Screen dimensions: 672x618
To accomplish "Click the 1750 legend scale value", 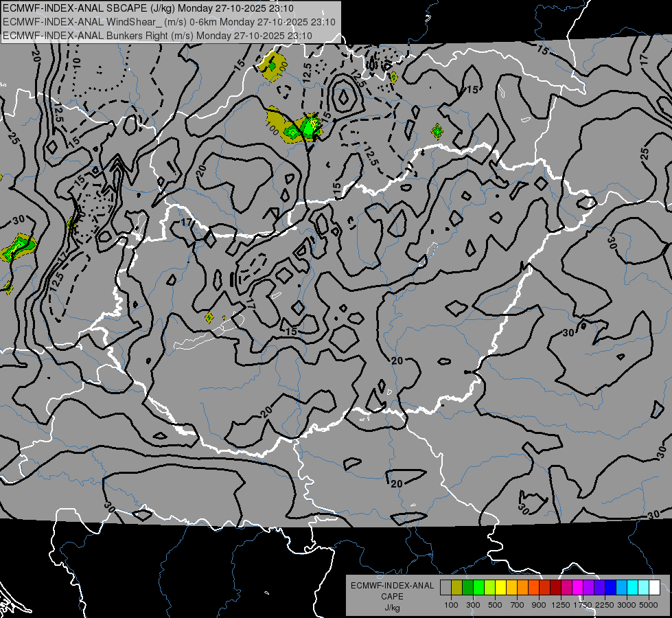I will [x=583, y=605].
